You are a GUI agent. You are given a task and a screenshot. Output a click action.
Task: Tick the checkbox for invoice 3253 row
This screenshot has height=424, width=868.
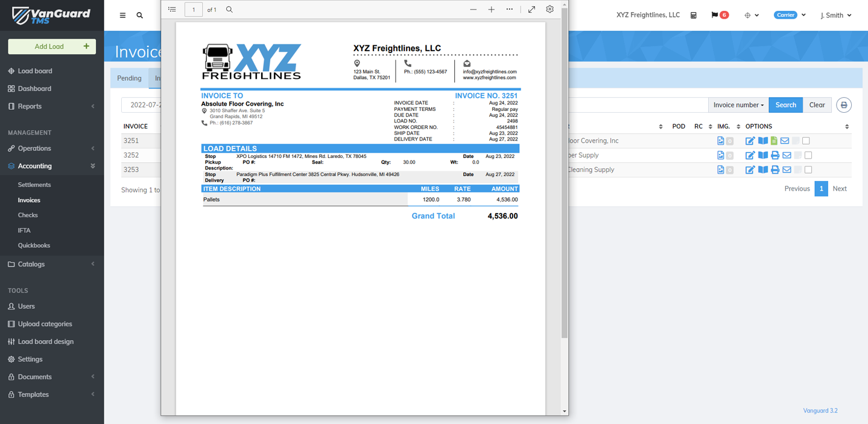(808, 170)
